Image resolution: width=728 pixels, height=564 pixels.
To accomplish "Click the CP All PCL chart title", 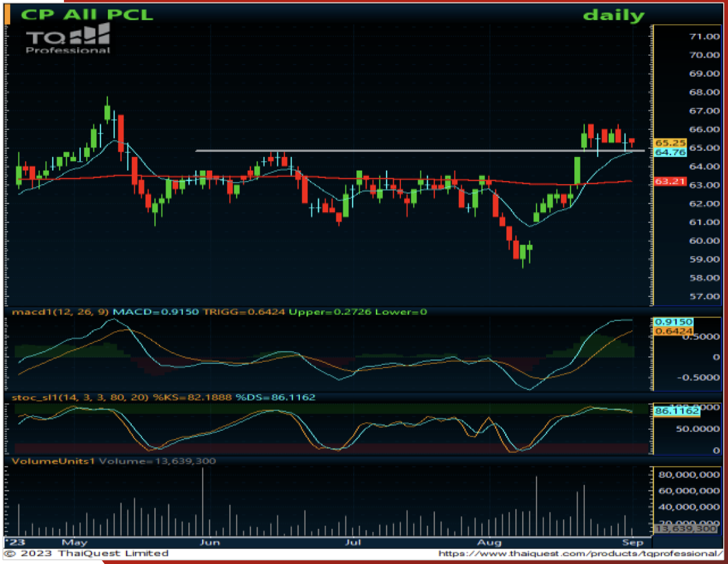I will point(87,14).
